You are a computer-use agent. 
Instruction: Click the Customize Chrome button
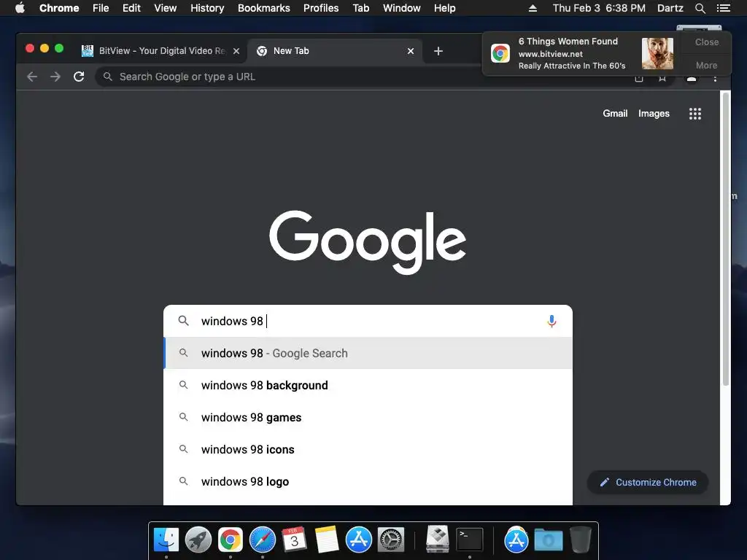(648, 483)
